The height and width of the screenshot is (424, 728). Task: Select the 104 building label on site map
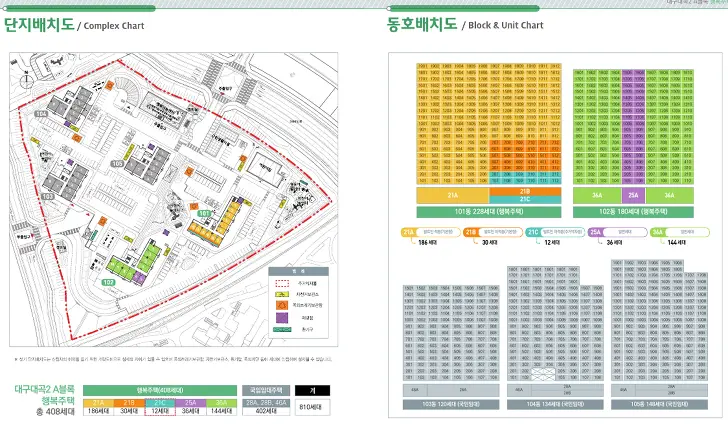click(x=41, y=114)
